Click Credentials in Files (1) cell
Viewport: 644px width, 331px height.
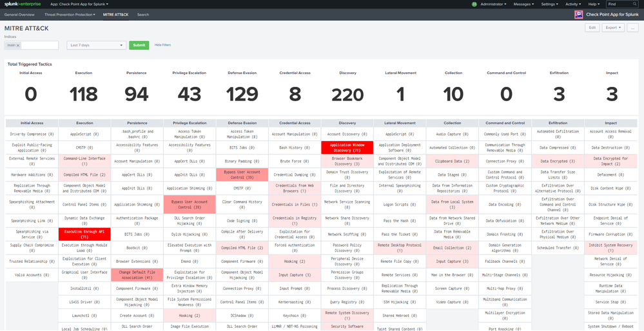295,204
